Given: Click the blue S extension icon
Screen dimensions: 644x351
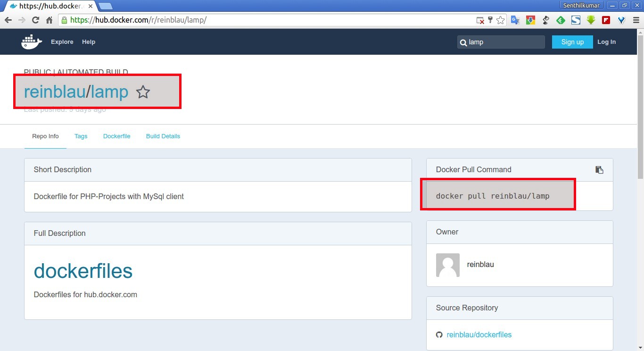Looking at the screenshot, I should click(576, 20).
